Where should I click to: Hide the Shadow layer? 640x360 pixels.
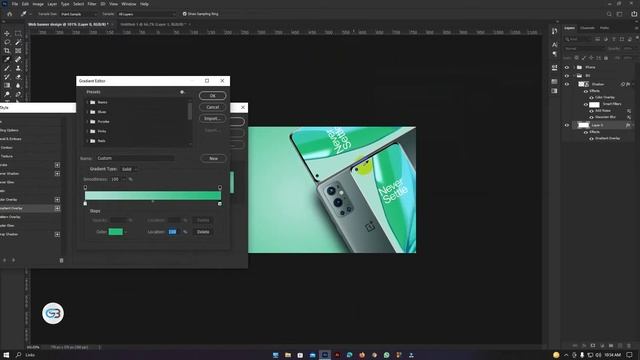[x=567, y=84]
